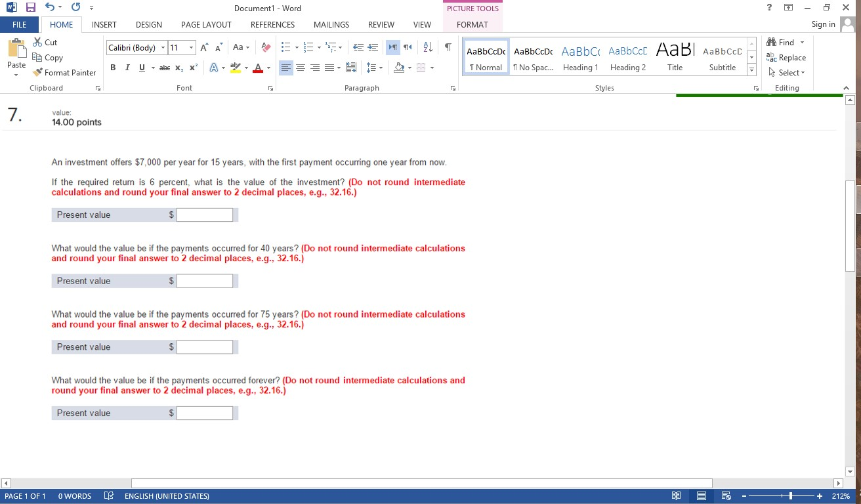Increase font size with Grow Font icon
This screenshot has width=861, height=504.
click(x=205, y=47)
